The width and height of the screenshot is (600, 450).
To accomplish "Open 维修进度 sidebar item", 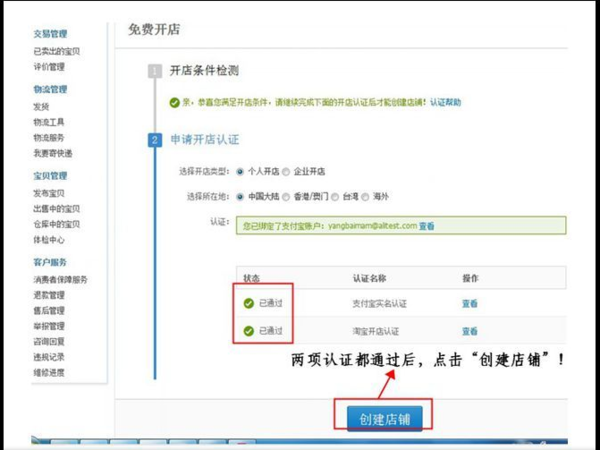I will click(49, 372).
